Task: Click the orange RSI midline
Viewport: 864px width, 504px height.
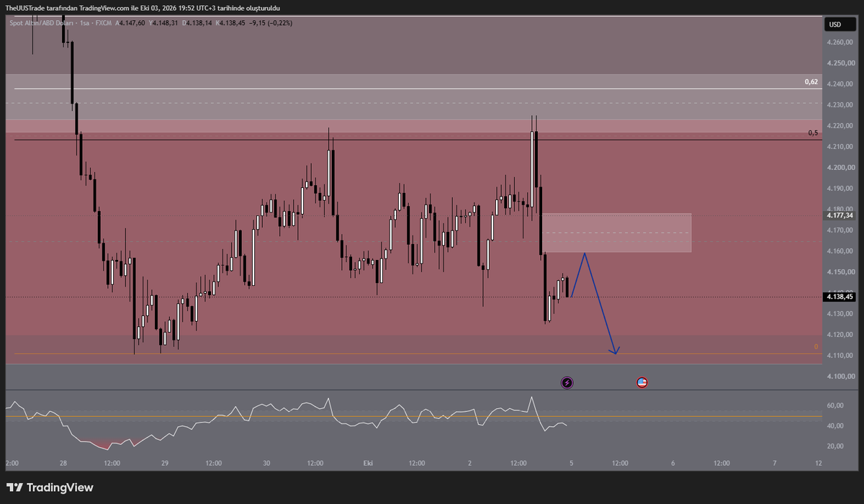Action: [413, 416]
